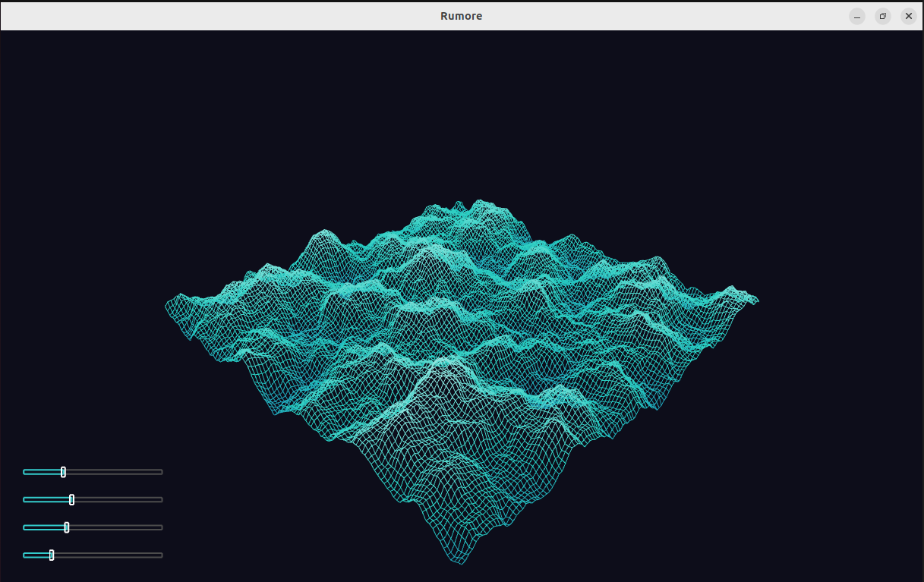Close the Rumore window

pyautogui.click(x=909, y=16)
